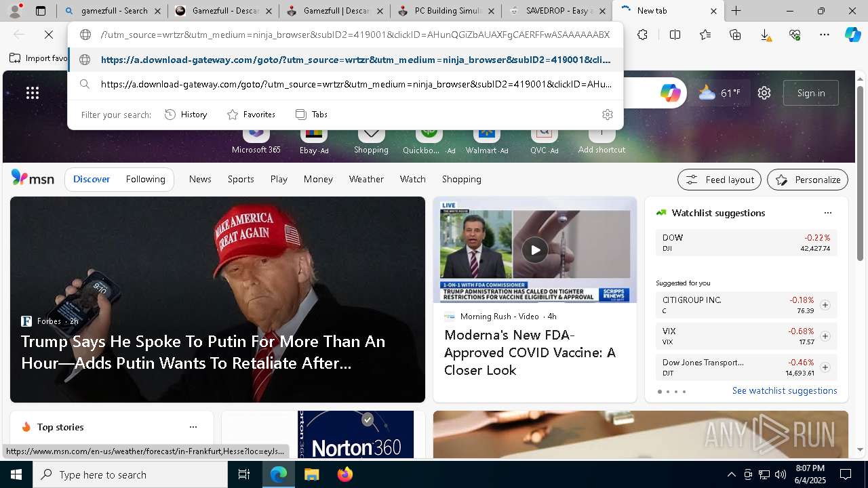Open the Copilot search icon

(x=670, y=93)
